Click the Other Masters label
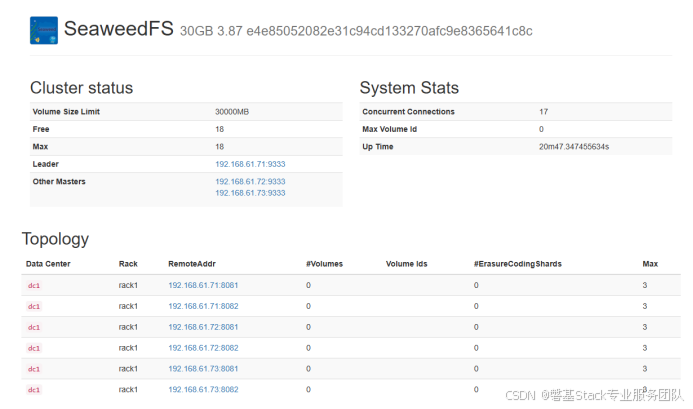The height and width of the screenshot is (409, 693). (x=59, y=182)
